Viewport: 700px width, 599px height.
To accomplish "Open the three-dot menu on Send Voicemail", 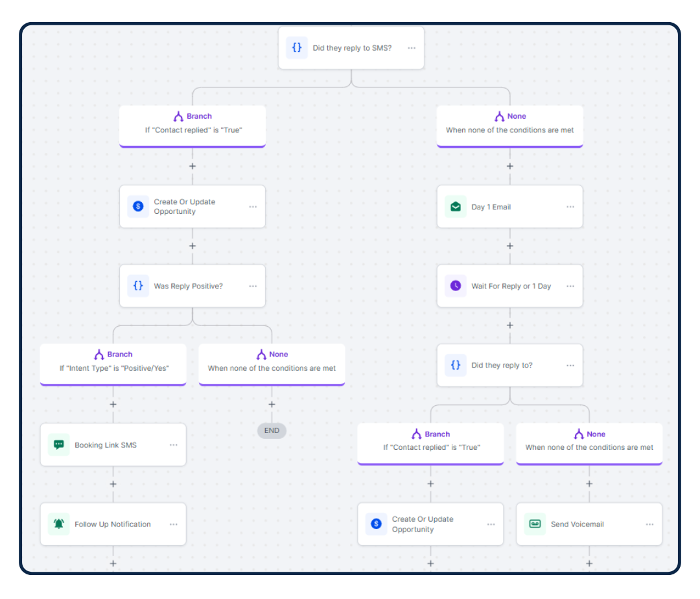I will click(649, 524).
